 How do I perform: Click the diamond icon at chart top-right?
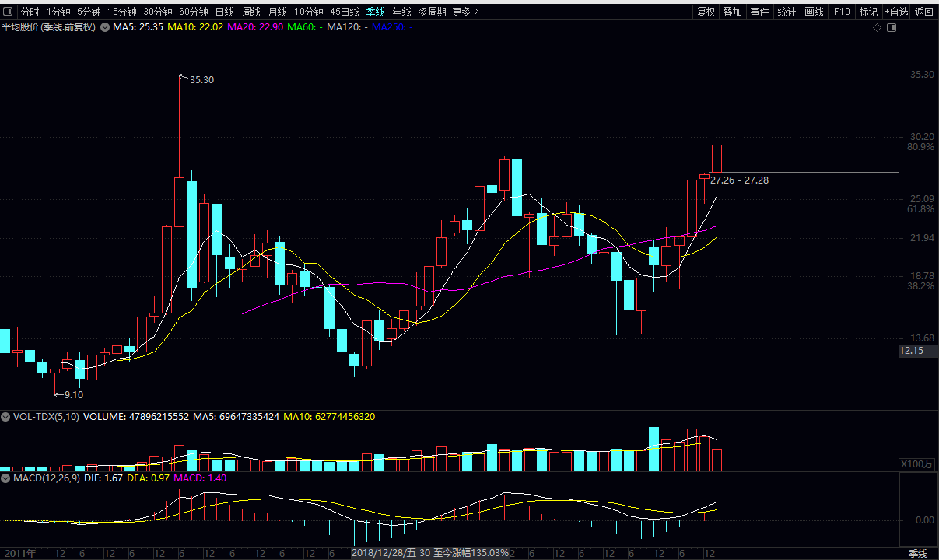pyautogui.click(x=877, y=28)
